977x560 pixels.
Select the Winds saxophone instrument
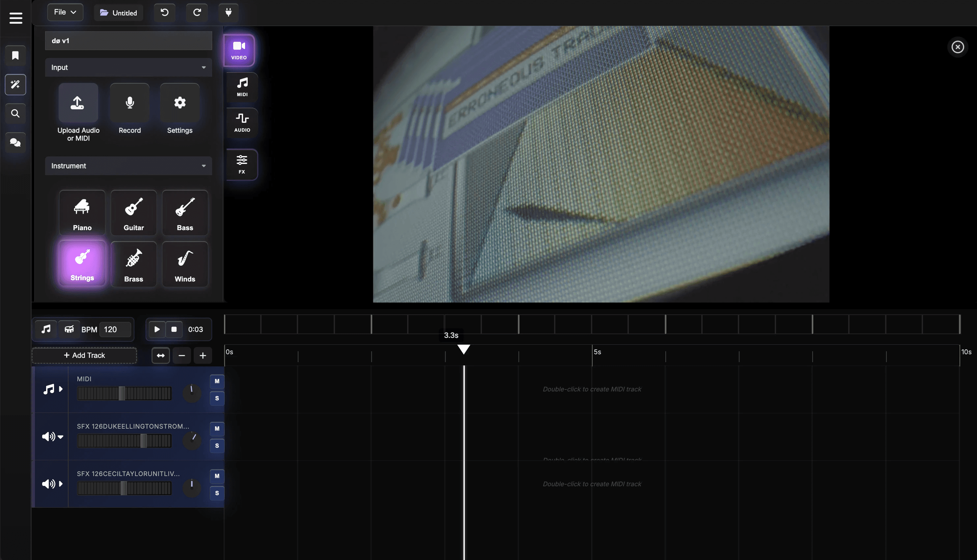coord(185,264)
